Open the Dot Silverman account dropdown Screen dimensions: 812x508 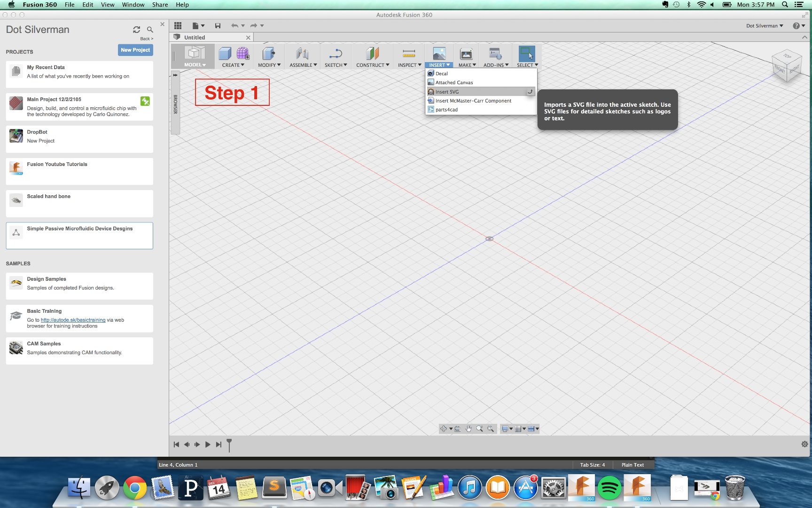[x=765, y=26]
